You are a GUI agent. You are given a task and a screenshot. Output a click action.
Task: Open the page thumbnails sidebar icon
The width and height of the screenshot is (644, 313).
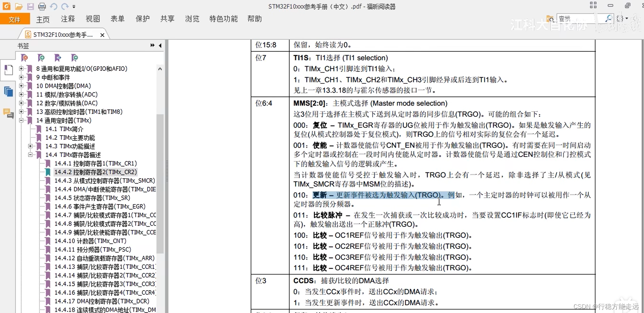9,92
